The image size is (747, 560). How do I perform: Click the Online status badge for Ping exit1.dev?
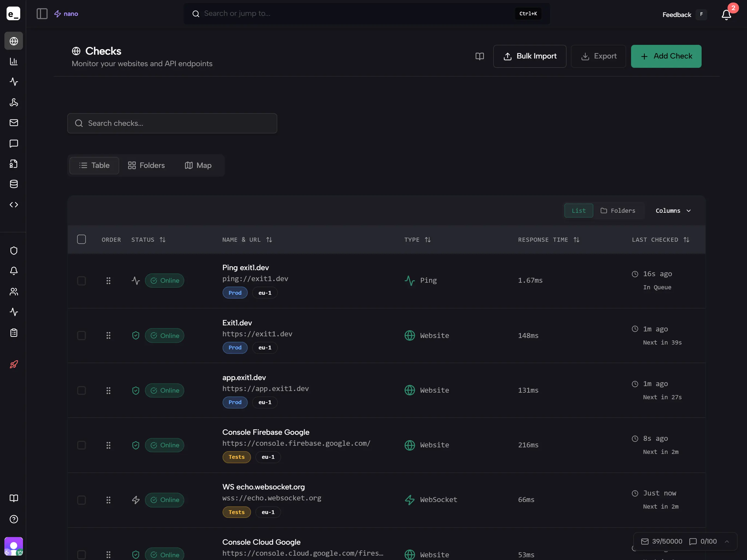point(164,280)
